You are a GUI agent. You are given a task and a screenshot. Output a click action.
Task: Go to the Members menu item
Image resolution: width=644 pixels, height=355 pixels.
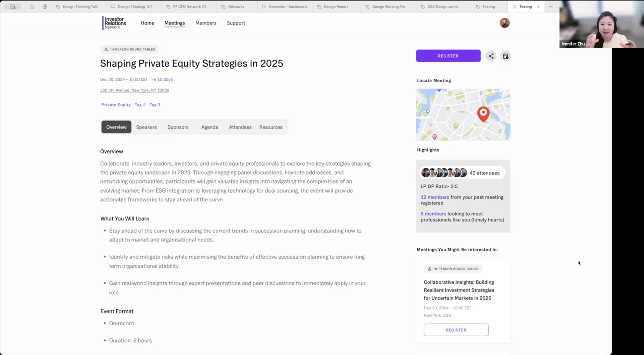pyautogui.click(x=206, y=23)
